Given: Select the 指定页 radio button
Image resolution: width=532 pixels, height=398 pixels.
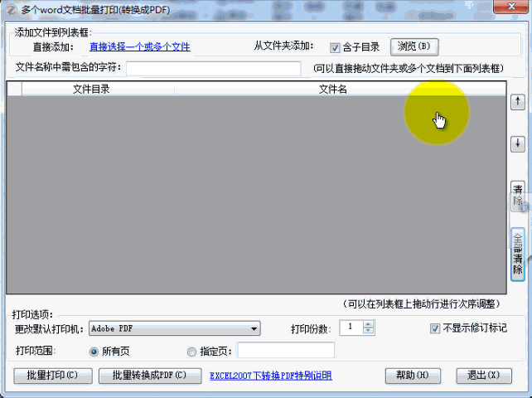Looking at the screenshot, I should coord(192,351).
